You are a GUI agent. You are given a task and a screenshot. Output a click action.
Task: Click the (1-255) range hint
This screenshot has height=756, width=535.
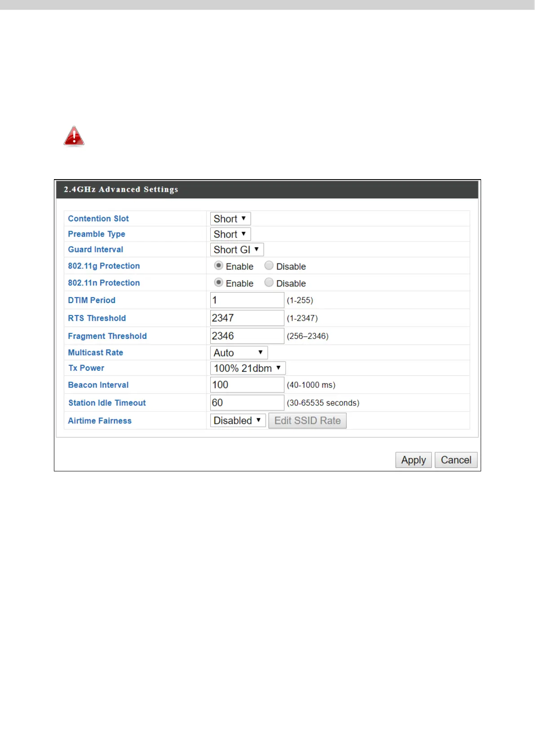[x=300, y=300]
